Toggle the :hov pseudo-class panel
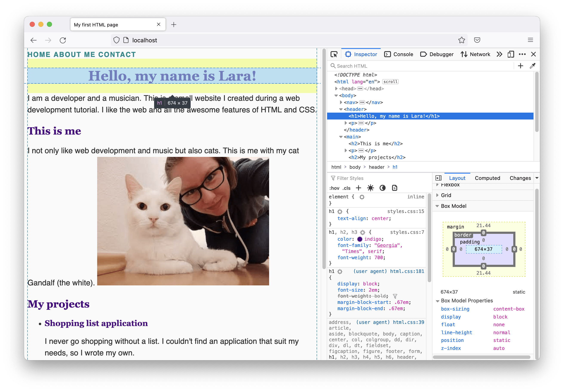The image size is (564, 392). pos(335,188)
